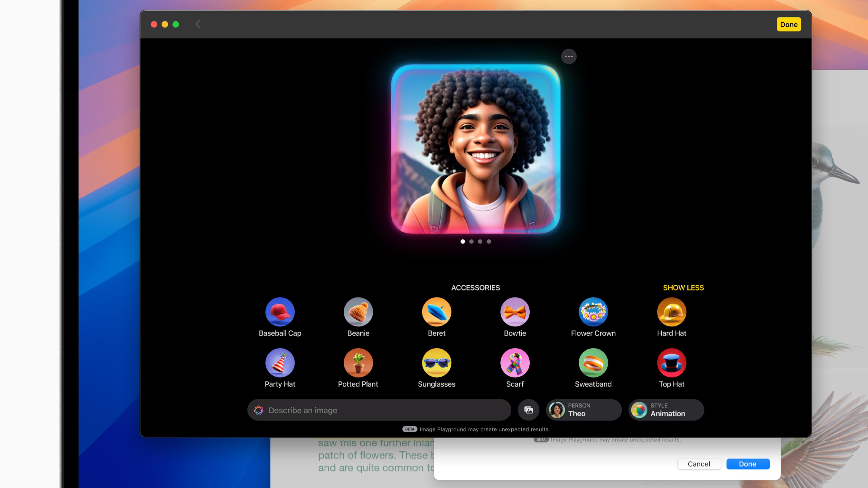The image size is (868, 488).
Task: Open the photo picker next to the prompt field
Action: point(528,410)
